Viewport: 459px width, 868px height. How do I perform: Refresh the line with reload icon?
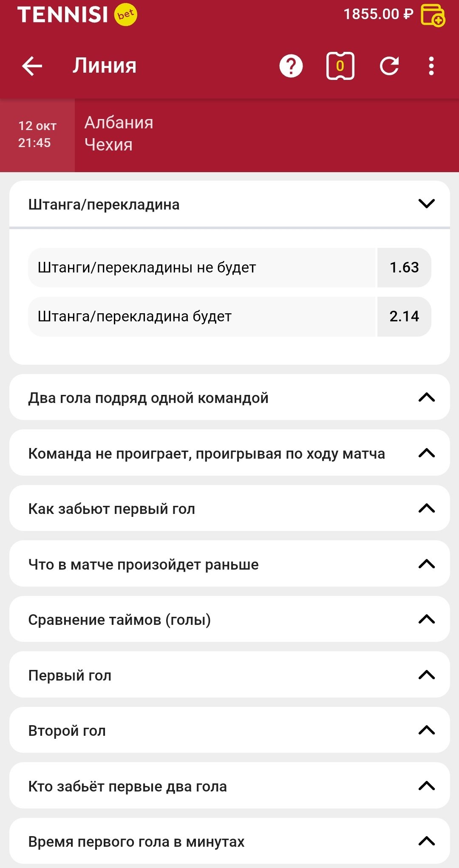pos(389,66)
